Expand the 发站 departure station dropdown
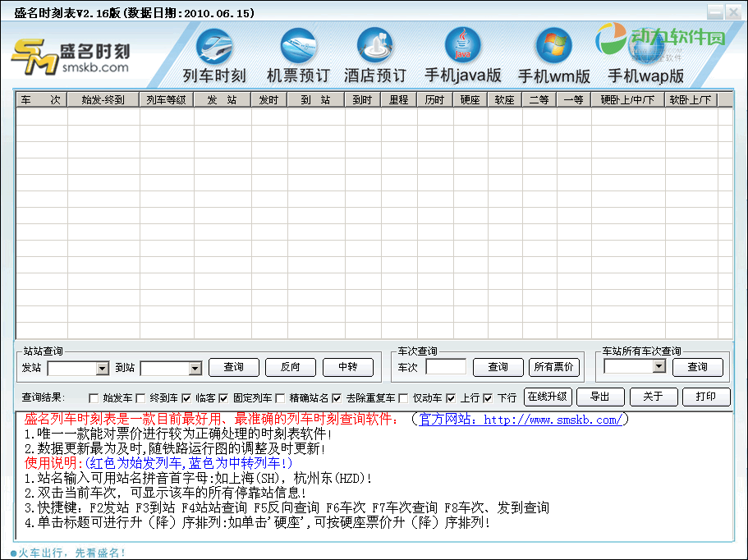748x560 pixels. point(103,369)
